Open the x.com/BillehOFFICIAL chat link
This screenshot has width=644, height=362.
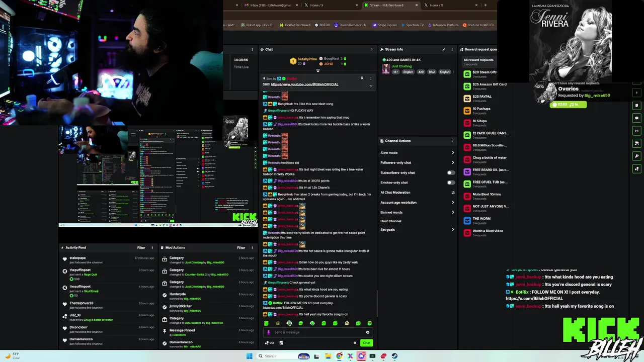click(x=283, y=308)
